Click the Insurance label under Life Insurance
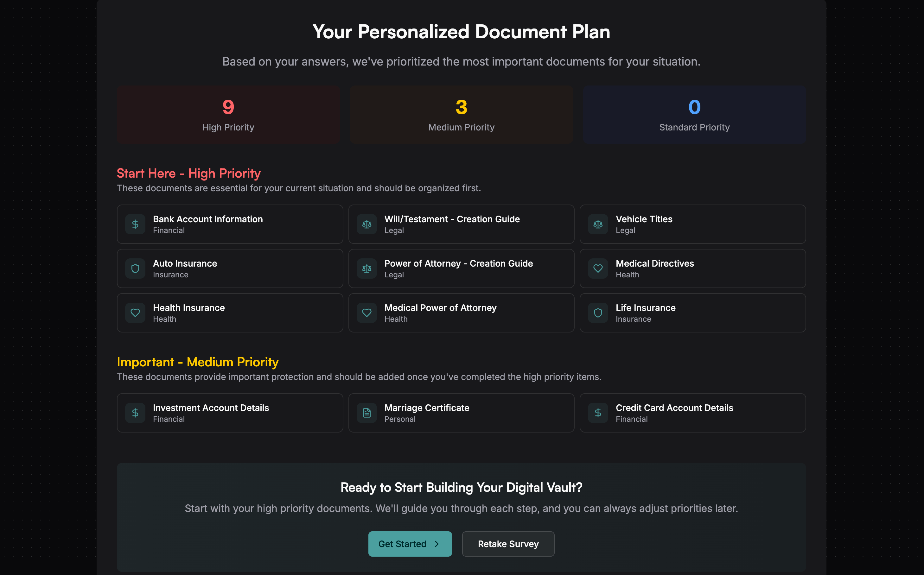The image size is (924, 575). (633, 319)
